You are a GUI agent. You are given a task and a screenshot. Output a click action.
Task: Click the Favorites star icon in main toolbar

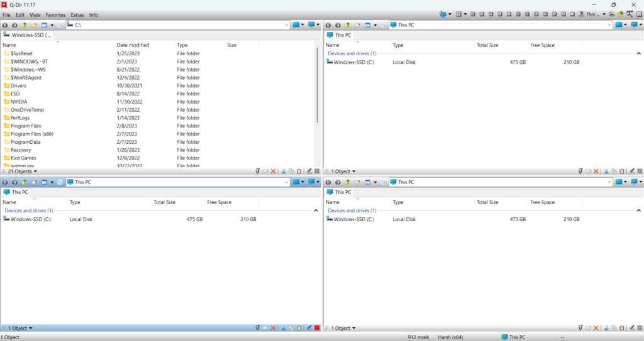[x=620, y=14]
